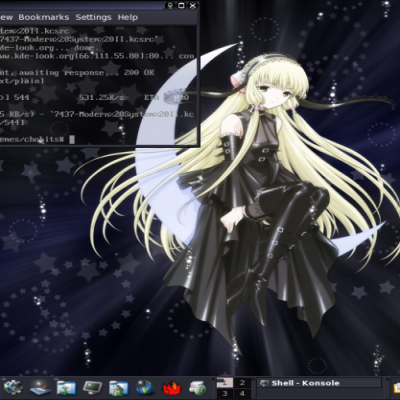400x400 pixels.
Task: Click the '531.25K/s' download speed text
Action: 101,98
